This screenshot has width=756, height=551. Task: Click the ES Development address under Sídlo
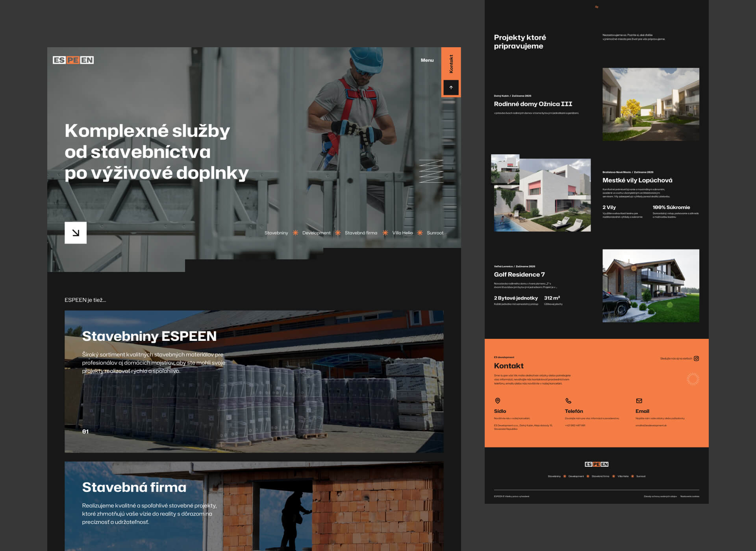click(523, 427)
